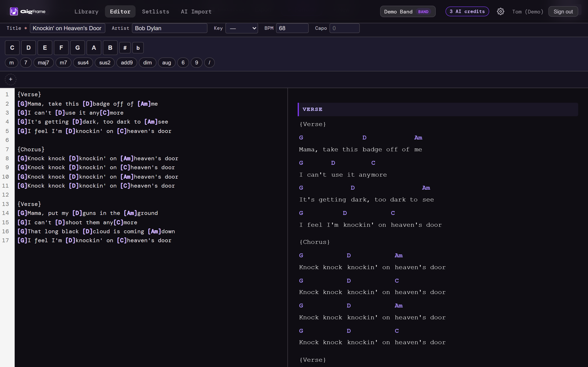Select the slash (/) chord modifier
The image size is (588, 367).
click(209, 63)
